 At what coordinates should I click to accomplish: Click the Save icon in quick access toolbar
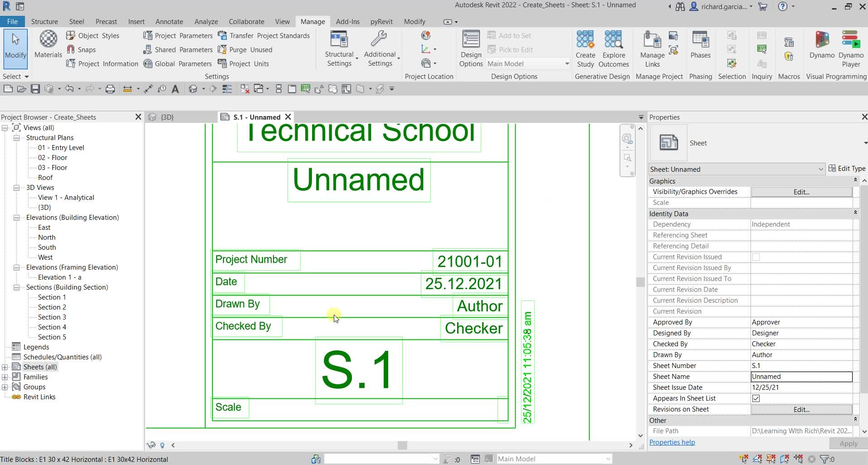click(x=35, y=89)
